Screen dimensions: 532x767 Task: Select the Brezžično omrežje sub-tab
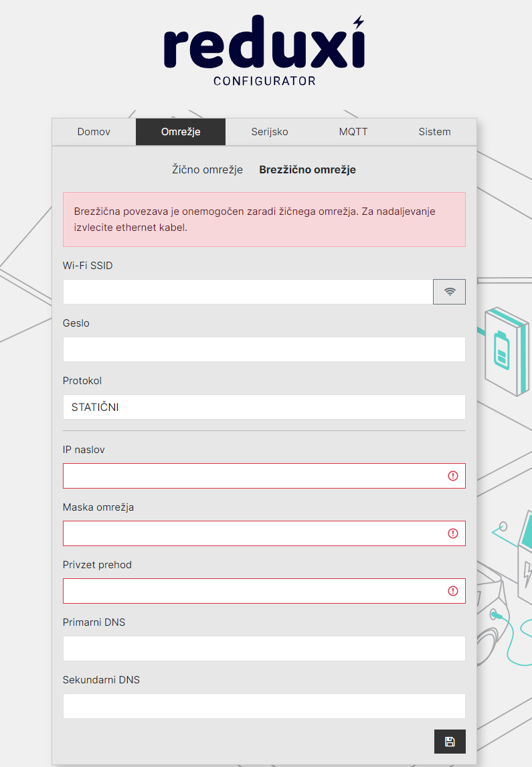[x=308, y=170]
